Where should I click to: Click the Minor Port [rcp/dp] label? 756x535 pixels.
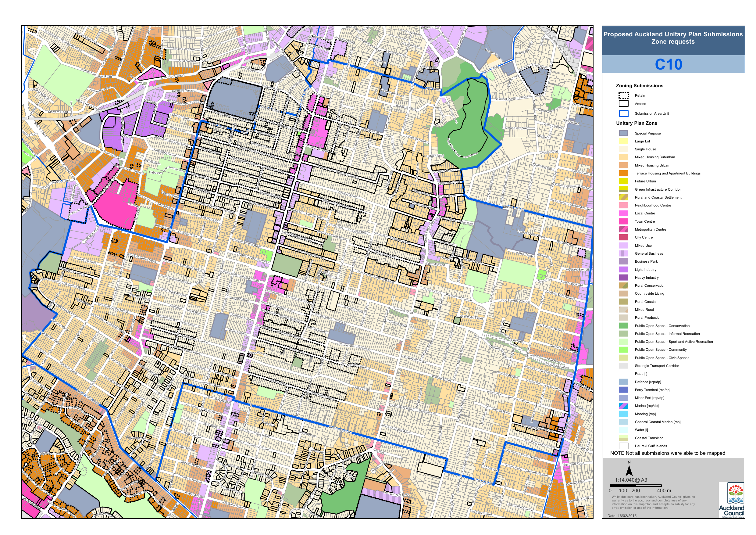649,398
